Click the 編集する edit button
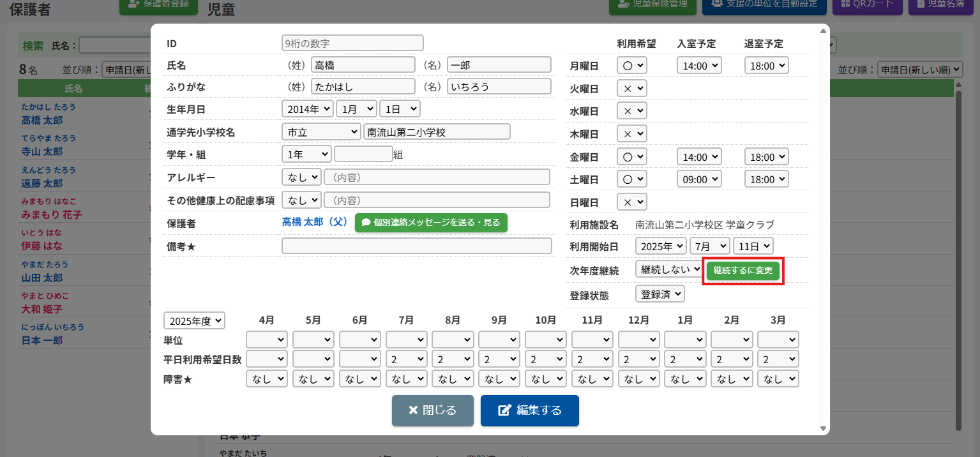Image resolution: width=980 pixels, height=457 pixels. coord(529,410)
